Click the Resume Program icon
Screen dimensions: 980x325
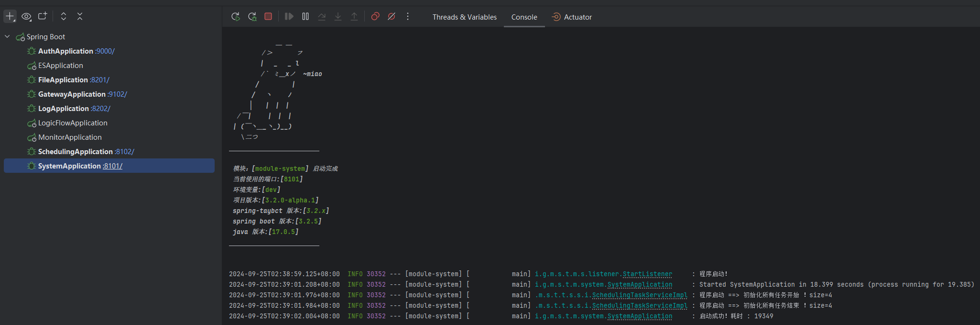point(289,16)
